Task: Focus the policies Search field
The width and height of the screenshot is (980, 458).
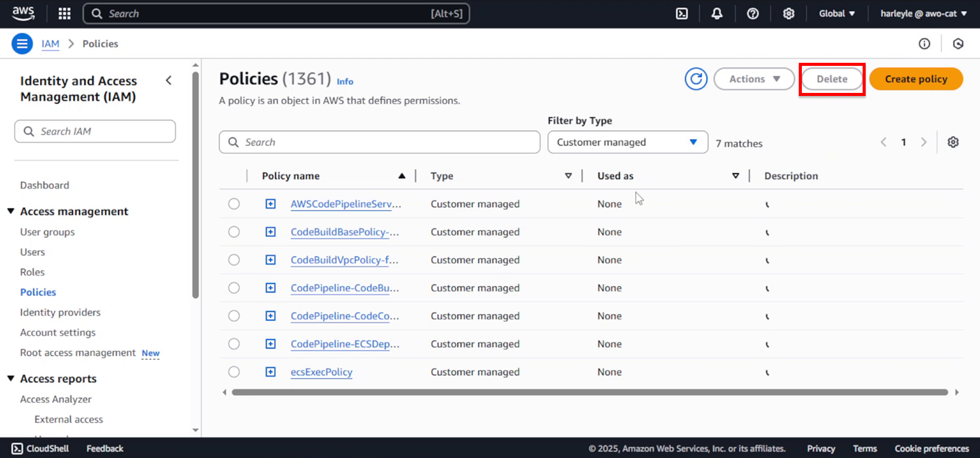Action: click(379, 142)
